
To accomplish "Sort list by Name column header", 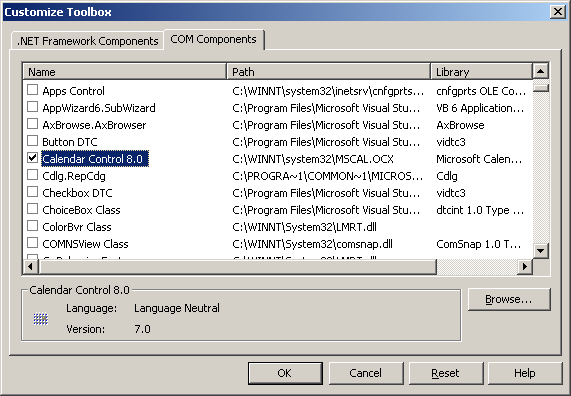I will click(125, 71).
